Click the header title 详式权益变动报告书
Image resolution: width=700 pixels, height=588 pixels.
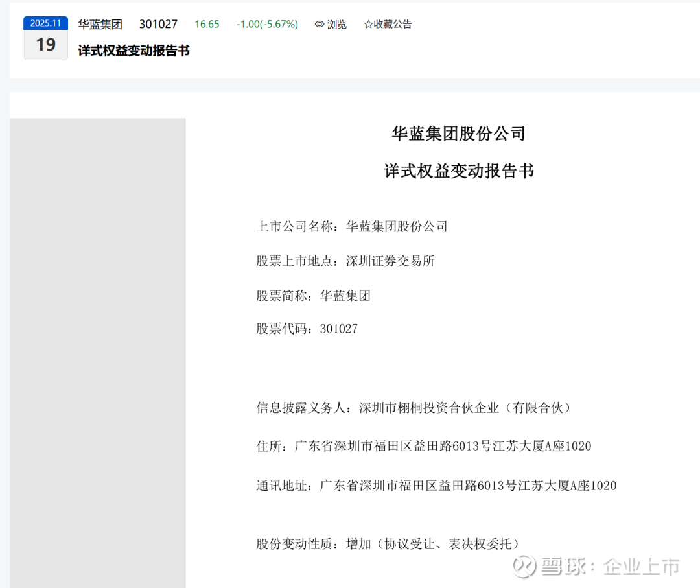coord(134,51)
